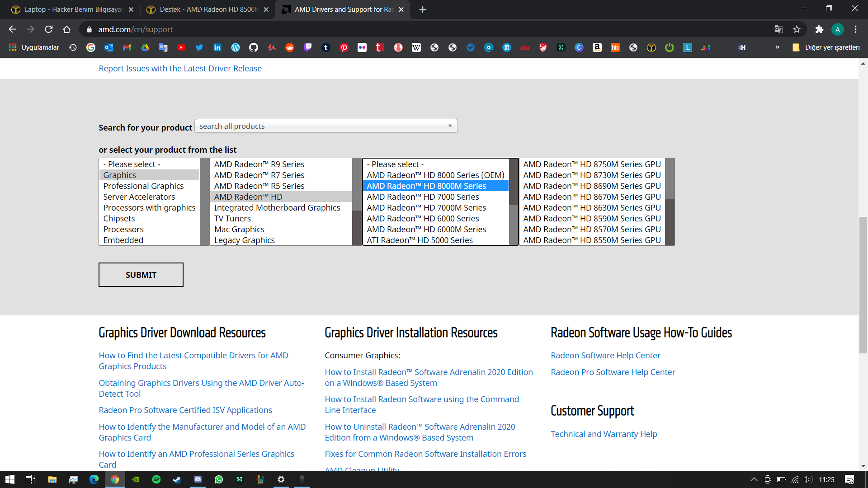Open the Flickr bookmark icon
Image resolution: width=868 pixels, height=488 pixels.
362,47
